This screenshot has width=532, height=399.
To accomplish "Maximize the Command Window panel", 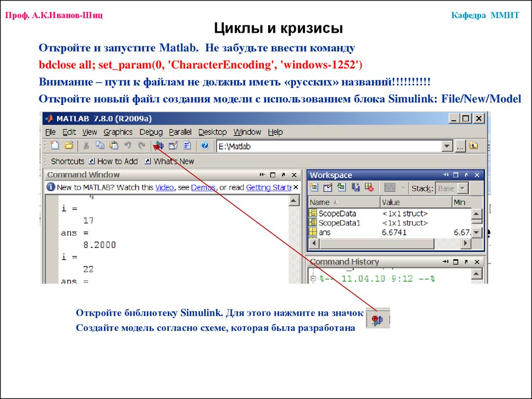I will [x=272, y=175].
